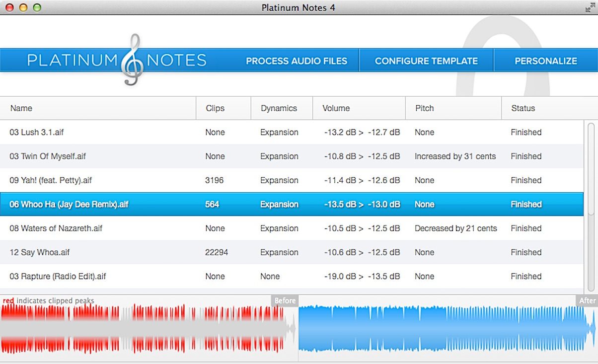Open the Personalize tab
Image resolution: width=598 pixels, height=364 pixels.
545,61
